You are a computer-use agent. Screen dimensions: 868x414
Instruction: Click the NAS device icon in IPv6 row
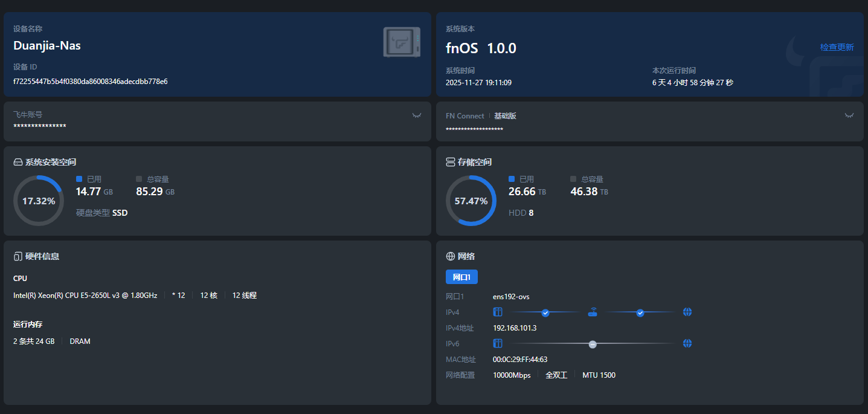pos(498,343)
